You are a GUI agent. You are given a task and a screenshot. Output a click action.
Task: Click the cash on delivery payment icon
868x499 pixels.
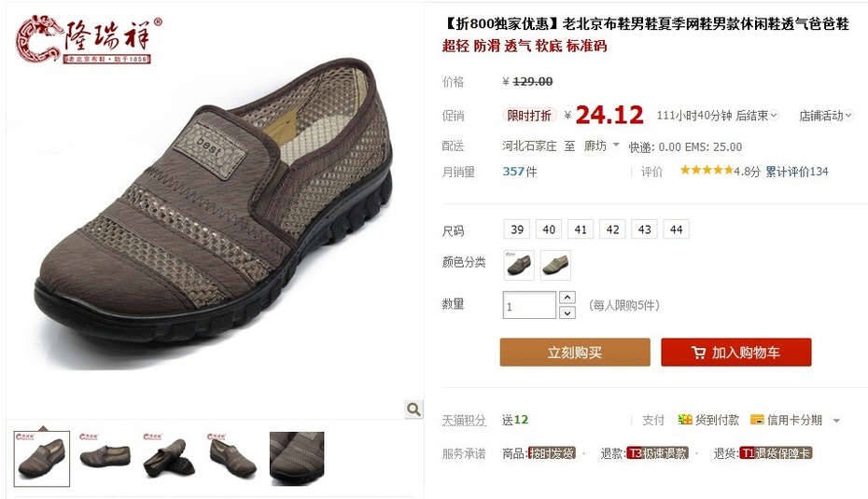pos(685,420)
